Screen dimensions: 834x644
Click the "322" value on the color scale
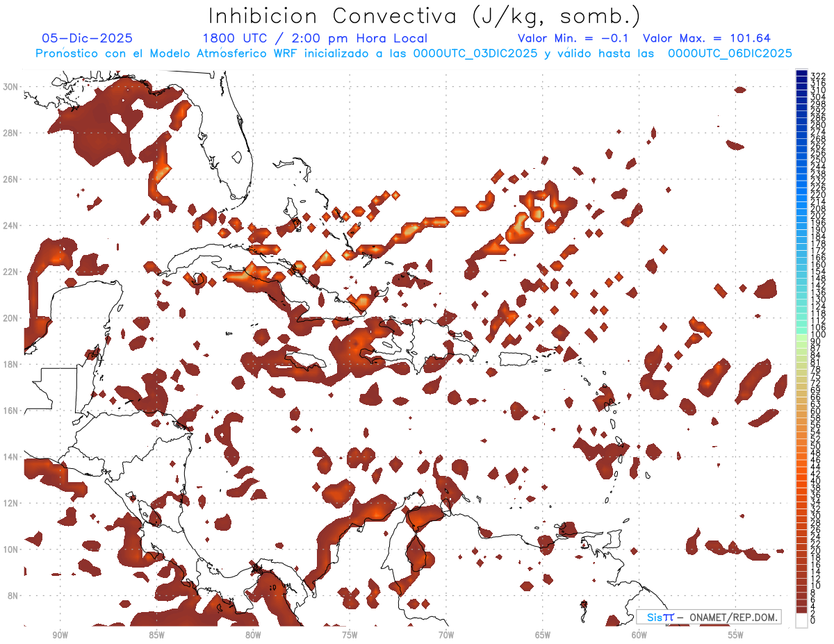817,76
